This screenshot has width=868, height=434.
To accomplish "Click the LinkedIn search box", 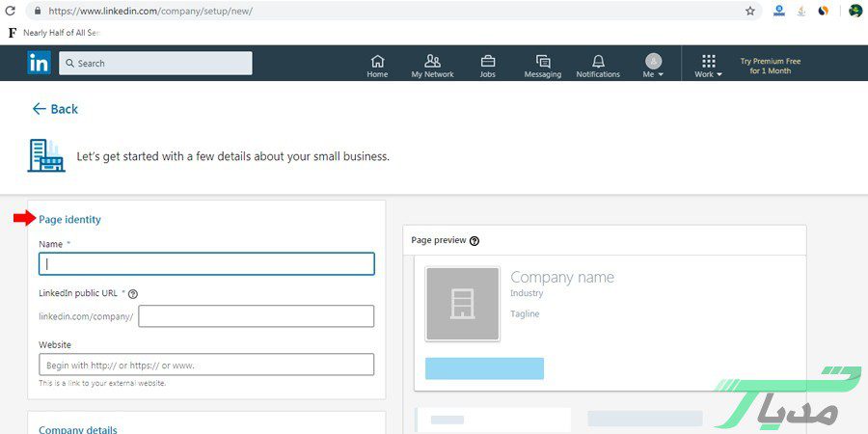I will (x=155, y=64).
